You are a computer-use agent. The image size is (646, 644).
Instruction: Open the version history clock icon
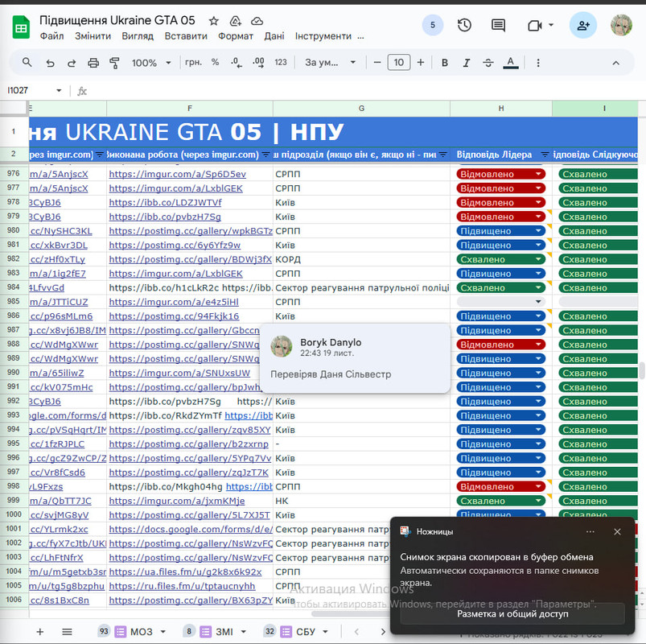click(464, 25)
